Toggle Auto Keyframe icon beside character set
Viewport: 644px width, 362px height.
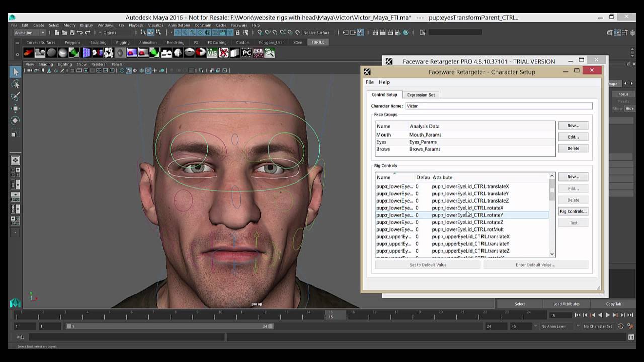[x=621, y=326]
